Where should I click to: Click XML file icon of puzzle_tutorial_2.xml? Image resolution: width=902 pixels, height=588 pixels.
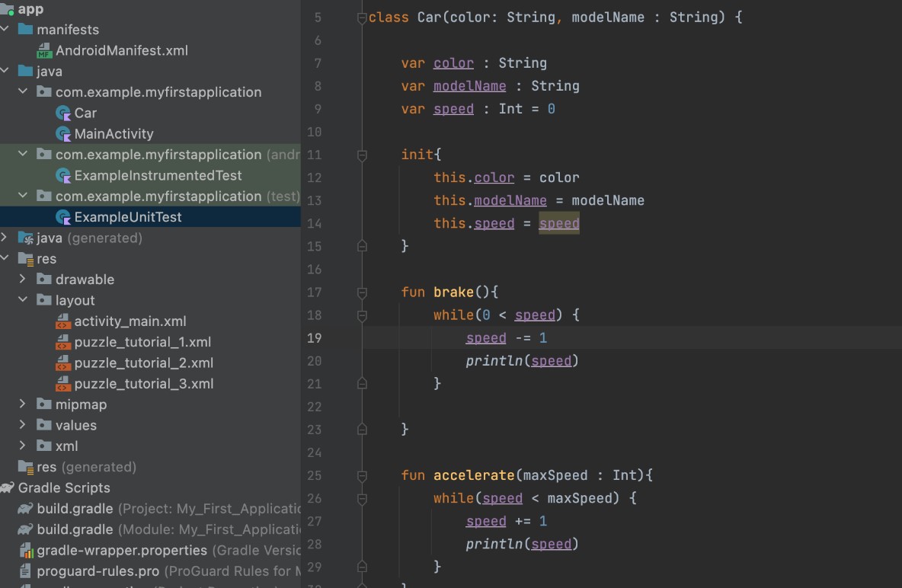pos(62,363)
